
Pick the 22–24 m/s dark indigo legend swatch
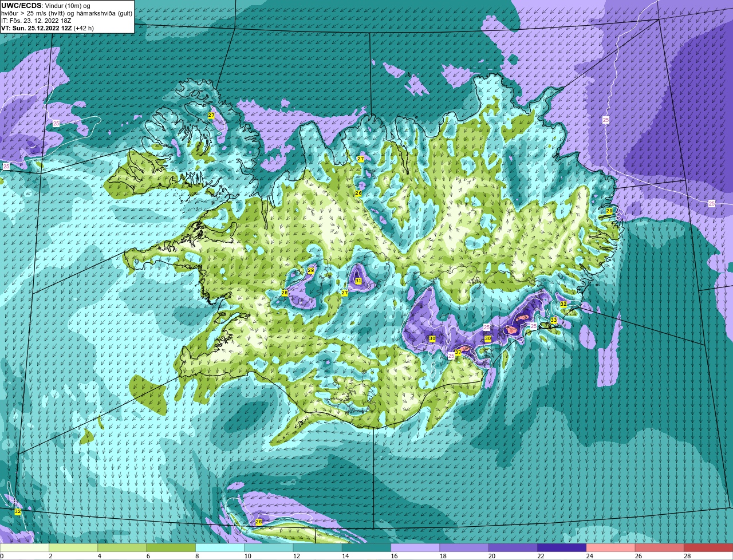click(562, 547)
